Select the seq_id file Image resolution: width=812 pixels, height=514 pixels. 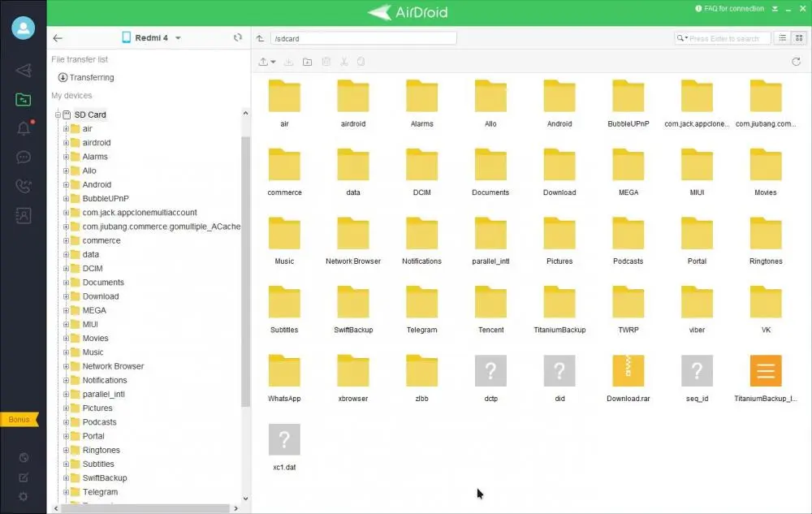coord(697,370)
